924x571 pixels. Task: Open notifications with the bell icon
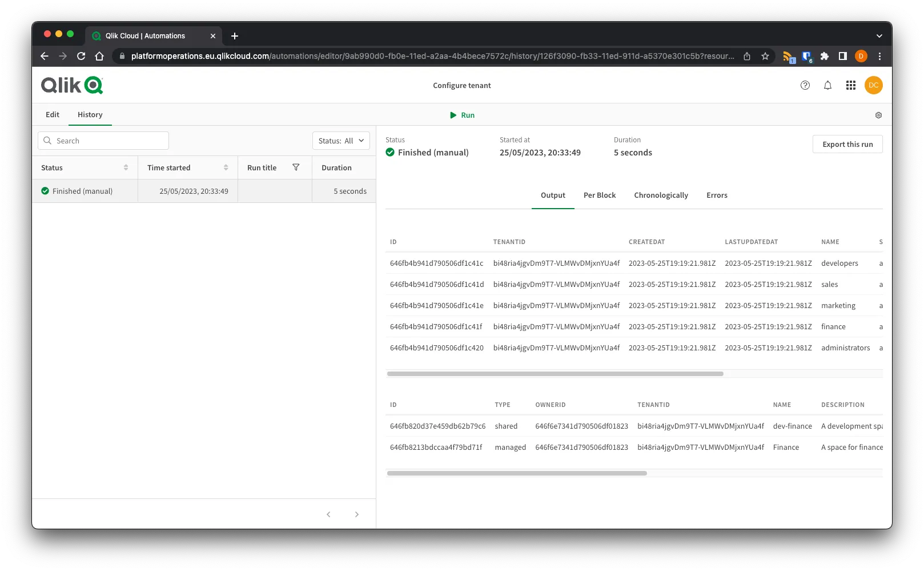[827, 85]
